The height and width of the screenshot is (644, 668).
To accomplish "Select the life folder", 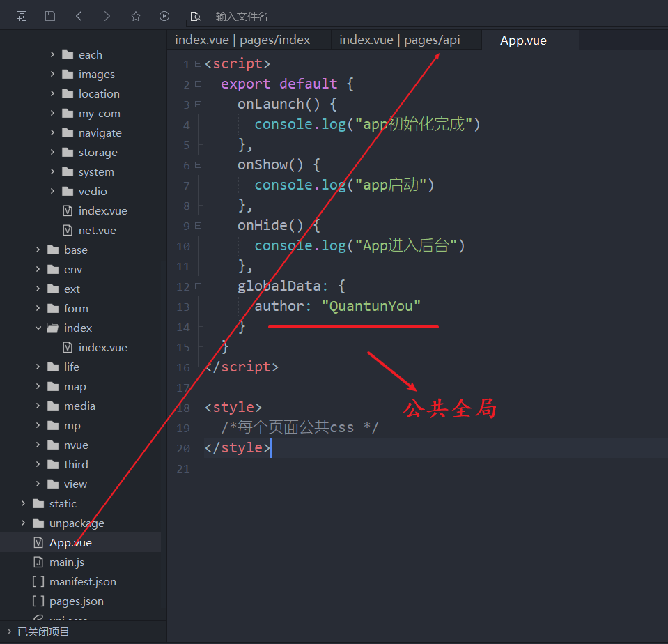I will pos(72,367).
